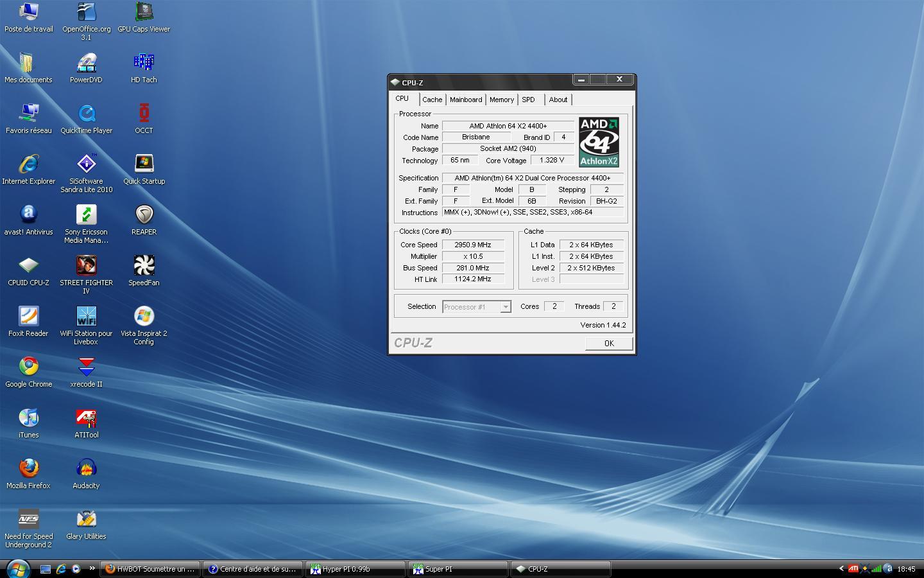924x578 pixels.
Task: Launch PowerDVD shortcut
Action: tap(86, 68)
